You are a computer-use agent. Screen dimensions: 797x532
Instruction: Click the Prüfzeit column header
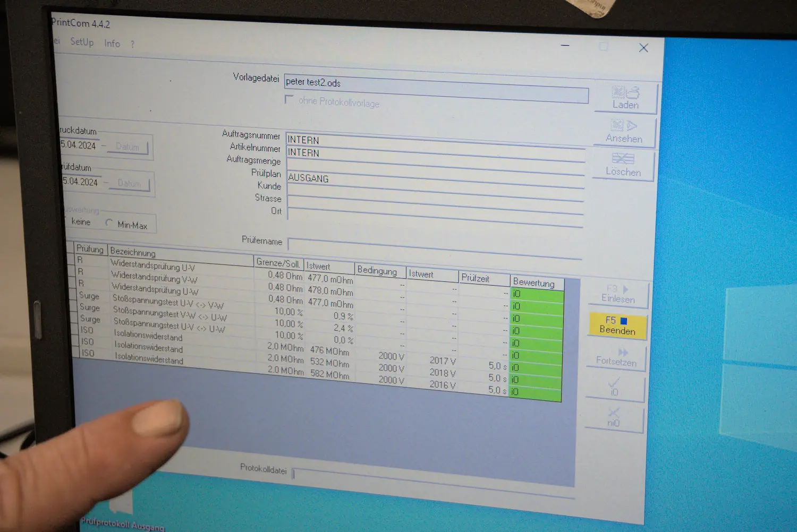click(484, 279)
